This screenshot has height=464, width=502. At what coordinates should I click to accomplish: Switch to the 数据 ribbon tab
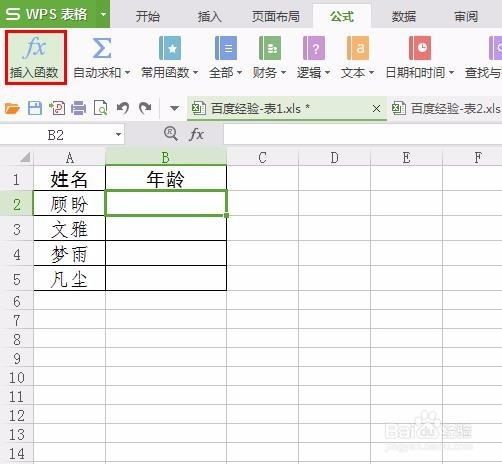click(404, 16)
